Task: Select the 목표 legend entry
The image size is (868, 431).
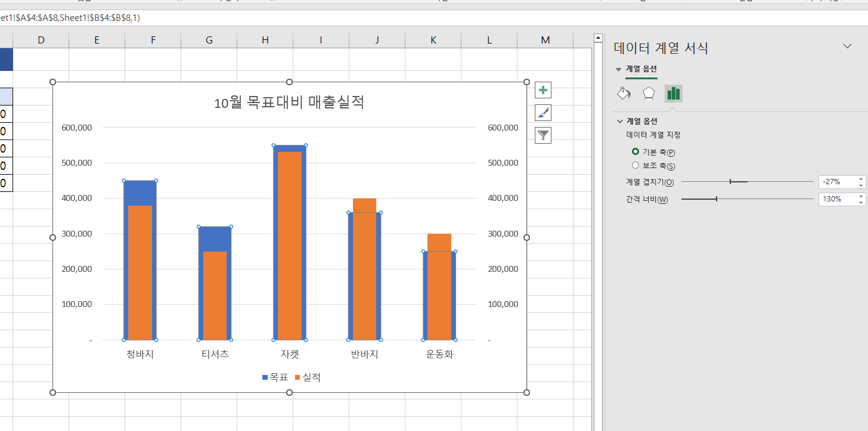Action: [x=275, y=377]
